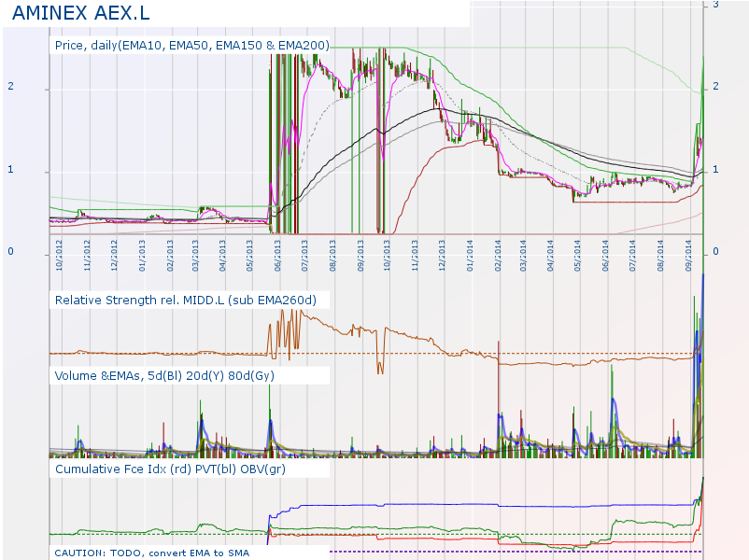Select the Price daily EMA panel label
Screen dimensions: 749x560
pos(192,46)
